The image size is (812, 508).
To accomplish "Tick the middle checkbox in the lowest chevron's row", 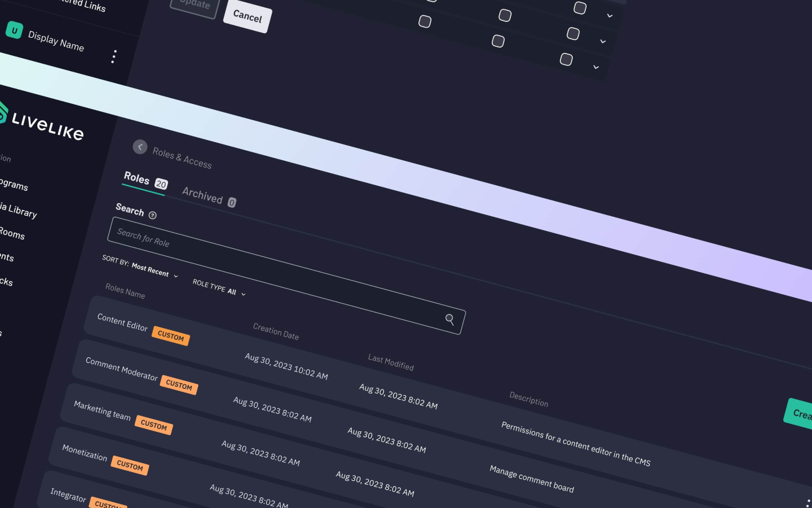I will click(498, 41).
